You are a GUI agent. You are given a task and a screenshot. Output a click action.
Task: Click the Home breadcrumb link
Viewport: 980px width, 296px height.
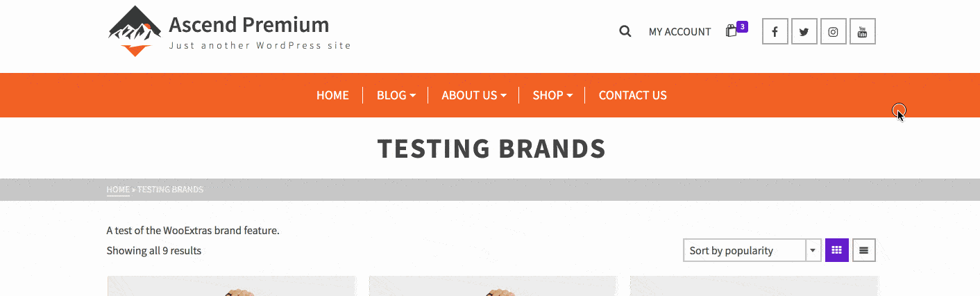tap(118, 189)
